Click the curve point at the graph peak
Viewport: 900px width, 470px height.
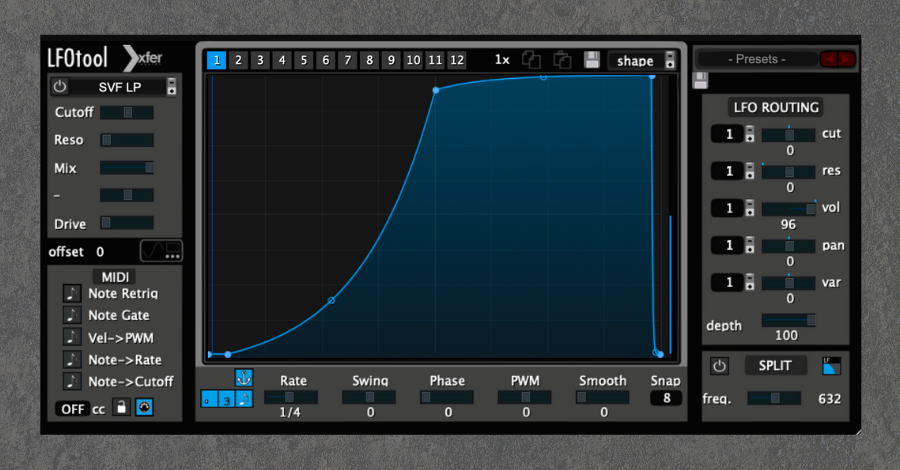point(652,76)
